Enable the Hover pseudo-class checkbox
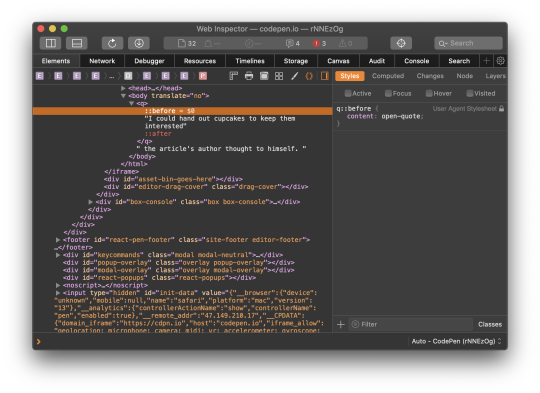540x393 pixels. 429,93
